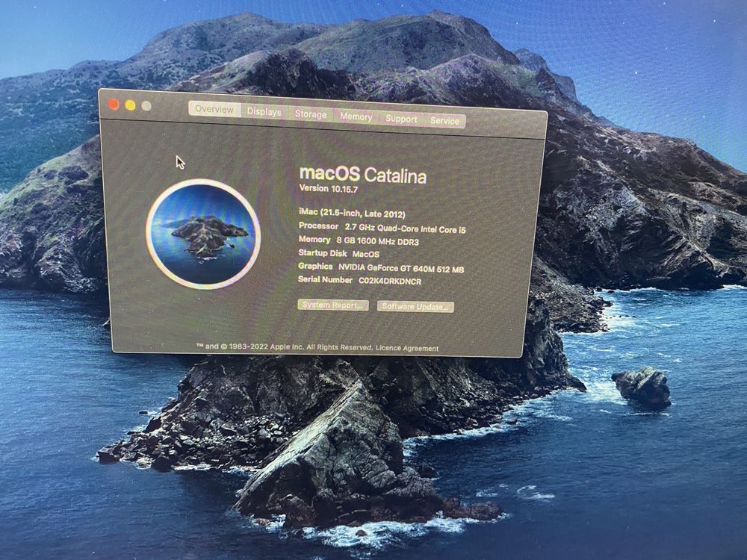Close the window with the red button
The width and height of the screenshot is (747, 560).
(114, 105)
